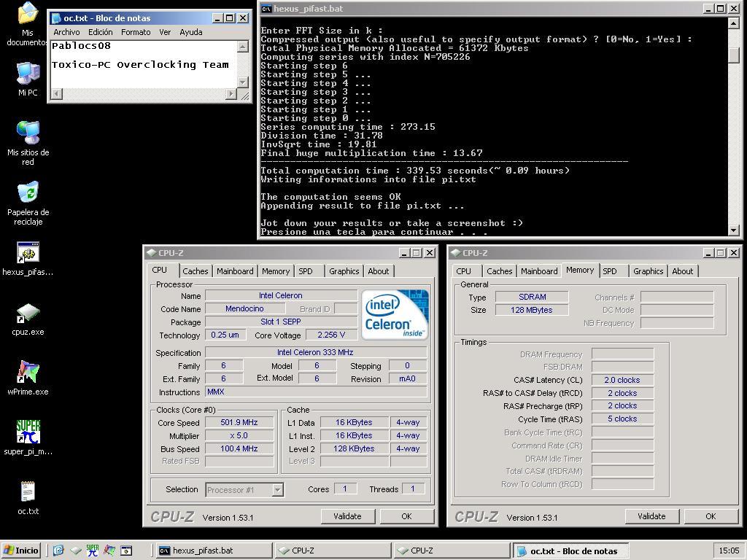Switch to Caches tab in left CPU-Z

pos(196,271)
